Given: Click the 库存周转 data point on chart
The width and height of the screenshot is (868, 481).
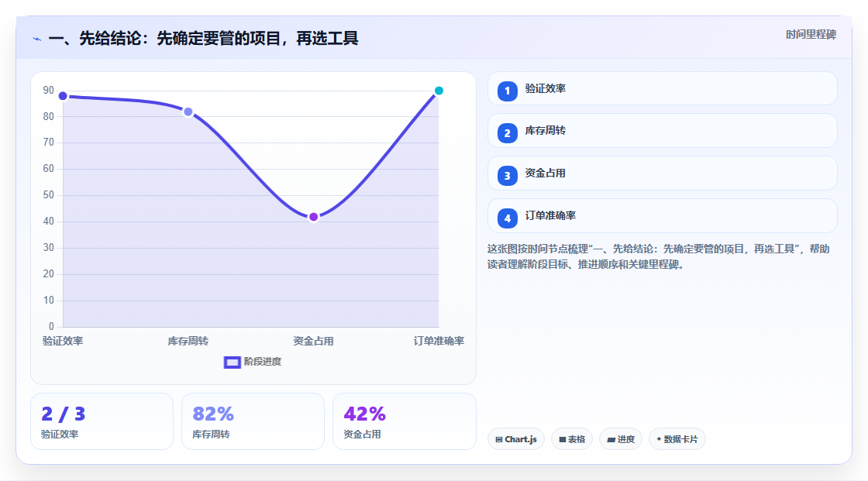Looking at the screenshot, I should click(x=188, y=112).
